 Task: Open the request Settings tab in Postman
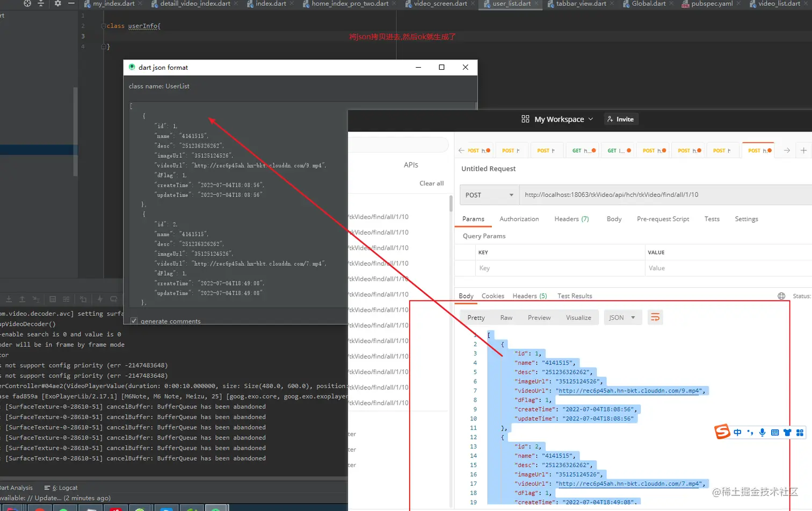click(x=746, y=219)
